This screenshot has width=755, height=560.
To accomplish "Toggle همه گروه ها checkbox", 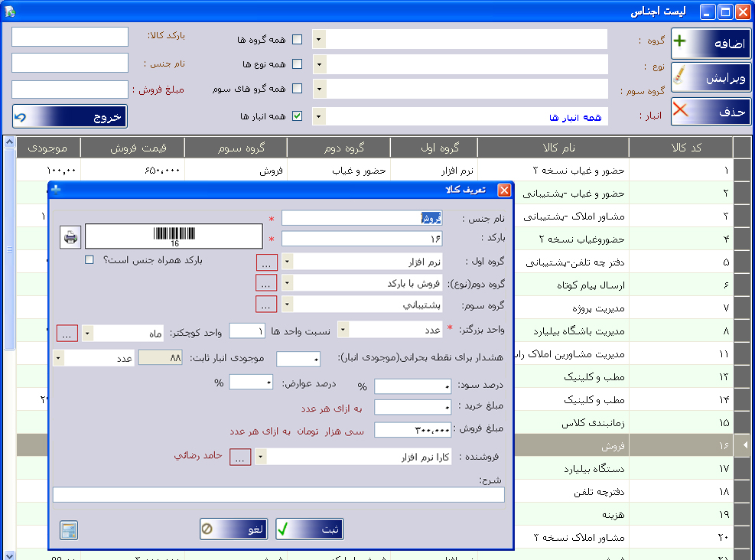I will [297, 40].
